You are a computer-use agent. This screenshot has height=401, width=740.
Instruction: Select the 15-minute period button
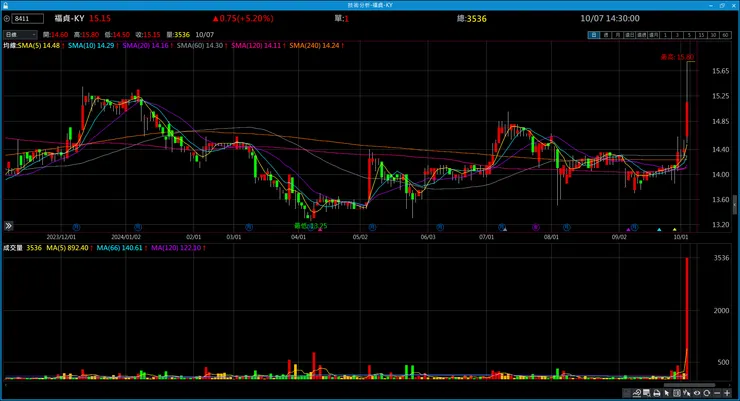pos(701,35)
